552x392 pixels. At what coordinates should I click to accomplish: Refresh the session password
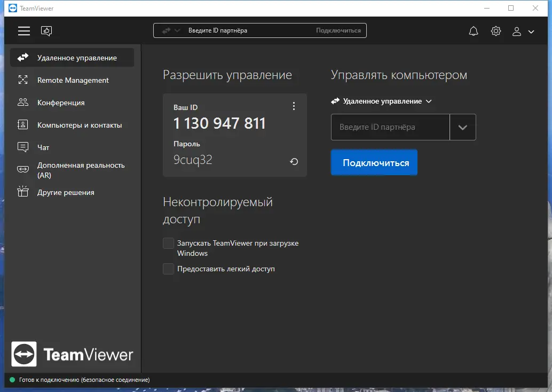click(x=294, y=161)
